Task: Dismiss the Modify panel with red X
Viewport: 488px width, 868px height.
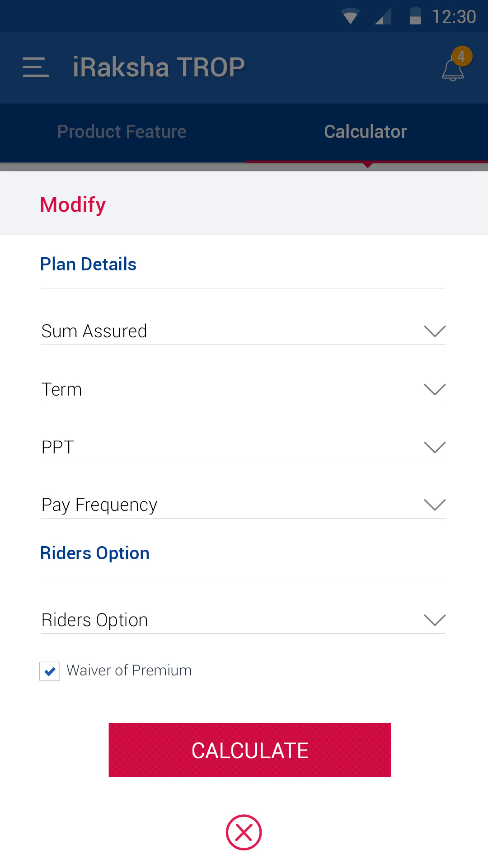Action: (x=244, y=832)
